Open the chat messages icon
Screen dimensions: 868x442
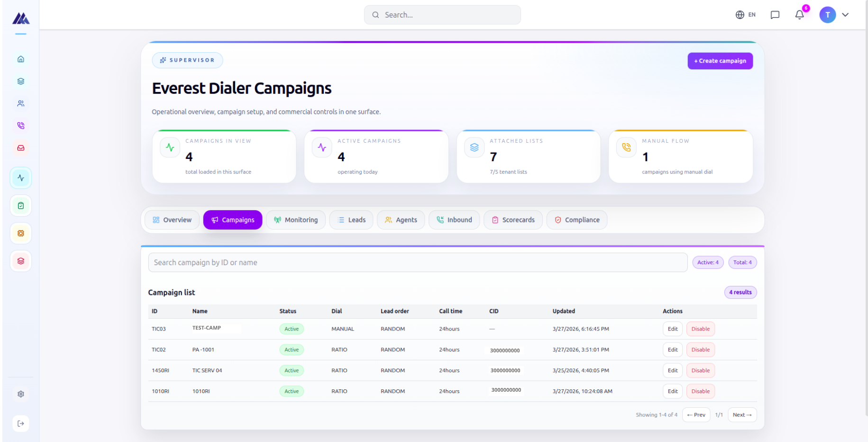775,15
